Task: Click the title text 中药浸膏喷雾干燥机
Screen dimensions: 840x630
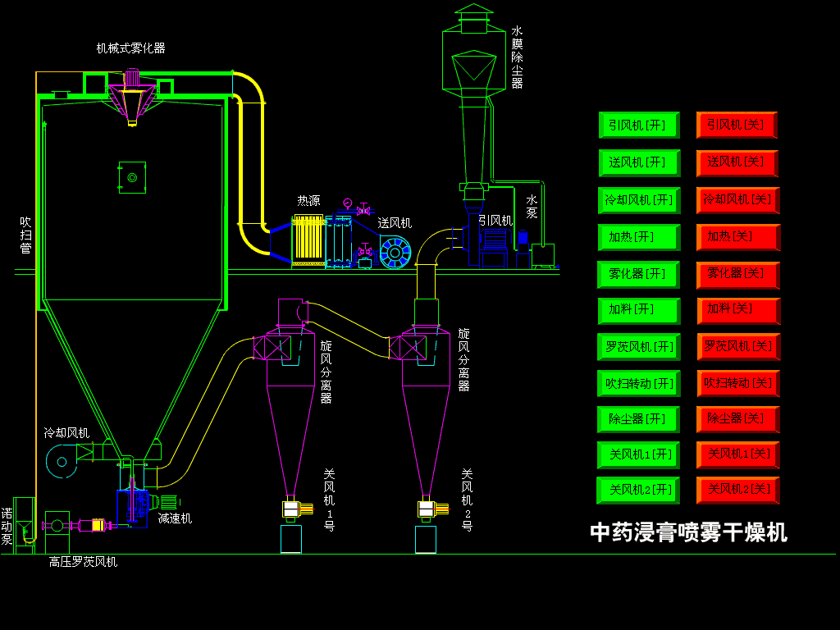Action: click(689, 532)
